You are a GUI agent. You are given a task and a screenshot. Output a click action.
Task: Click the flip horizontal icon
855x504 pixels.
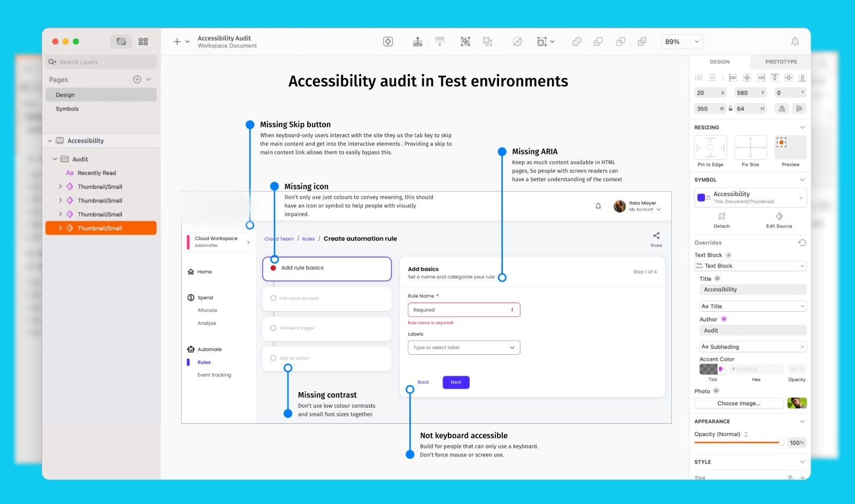(782, 108)
